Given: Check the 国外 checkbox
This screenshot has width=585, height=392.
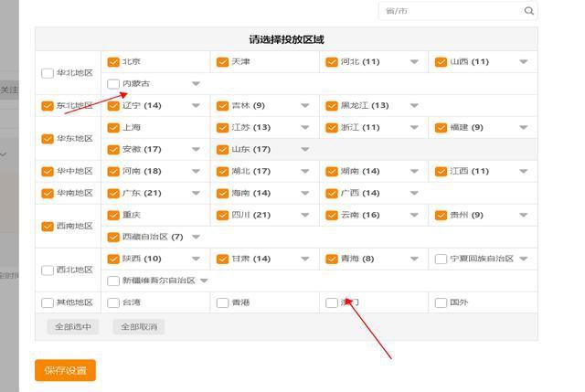Looking at the screenshot, I should pos(441,302).
